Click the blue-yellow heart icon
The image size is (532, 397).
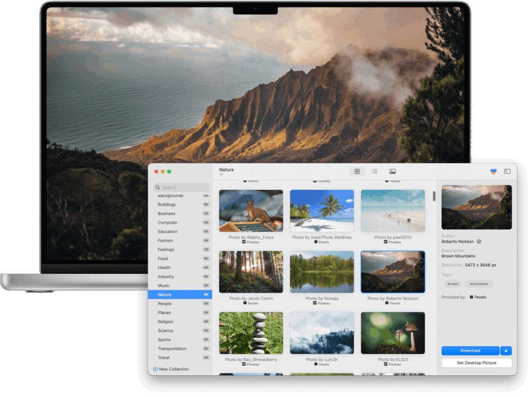coord(493,171)
